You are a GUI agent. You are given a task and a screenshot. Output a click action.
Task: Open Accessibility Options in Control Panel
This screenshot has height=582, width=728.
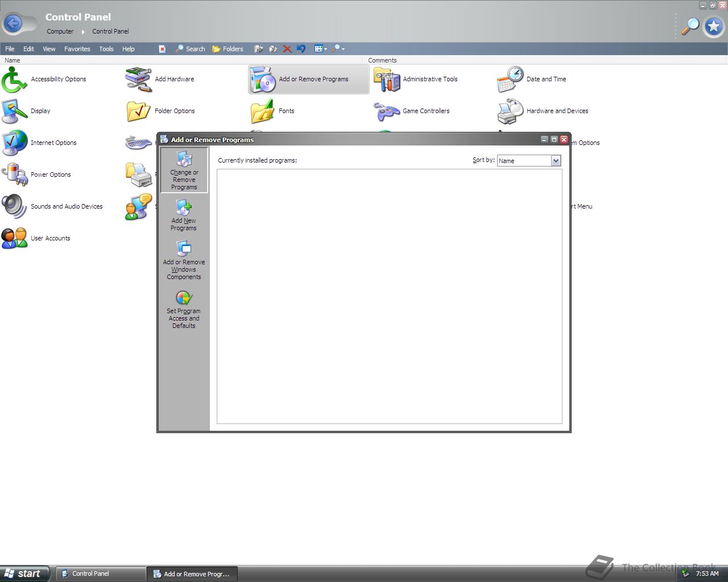click(44, 80)
